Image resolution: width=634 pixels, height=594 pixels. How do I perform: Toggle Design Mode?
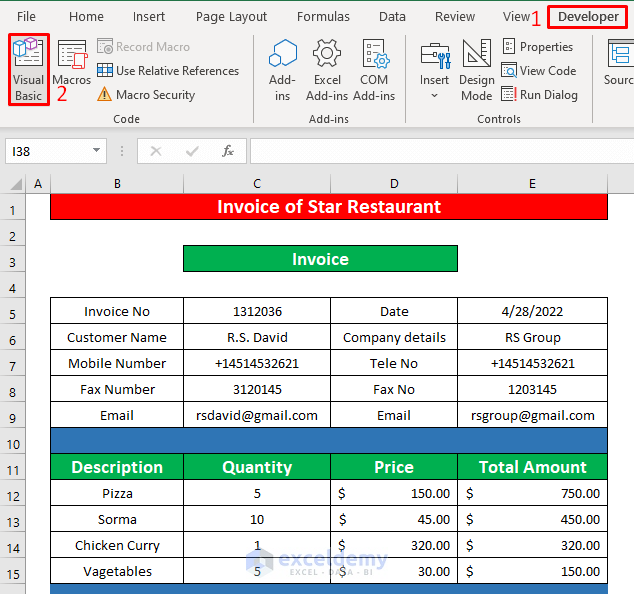click(x=476, y=68)
